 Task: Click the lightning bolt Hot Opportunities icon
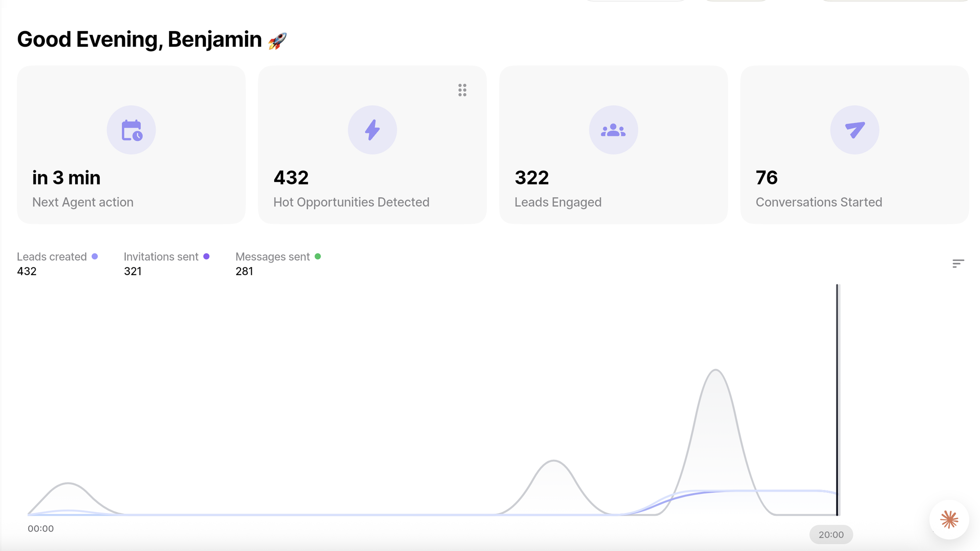tap(372, 130)
